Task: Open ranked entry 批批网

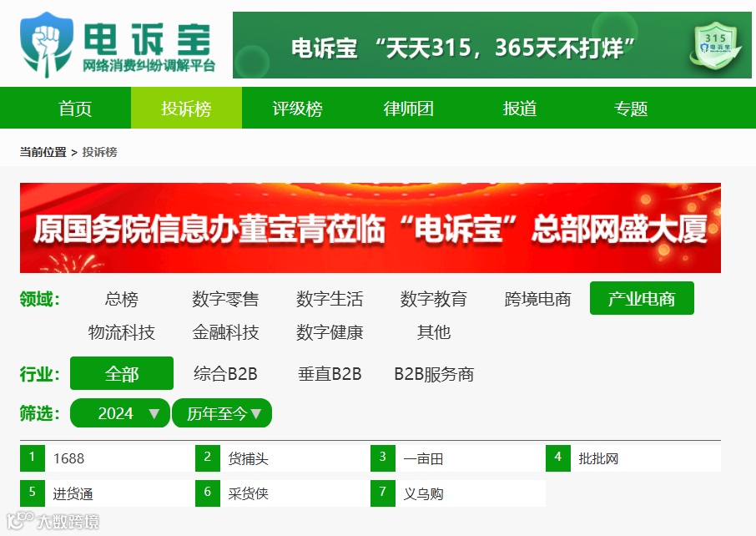Action: coord(598,458)
